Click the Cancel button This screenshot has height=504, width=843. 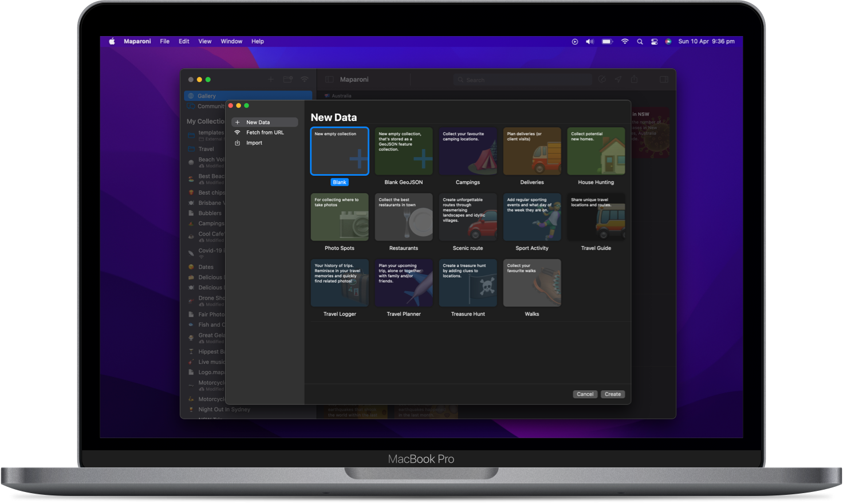click(x=585, y=394)
